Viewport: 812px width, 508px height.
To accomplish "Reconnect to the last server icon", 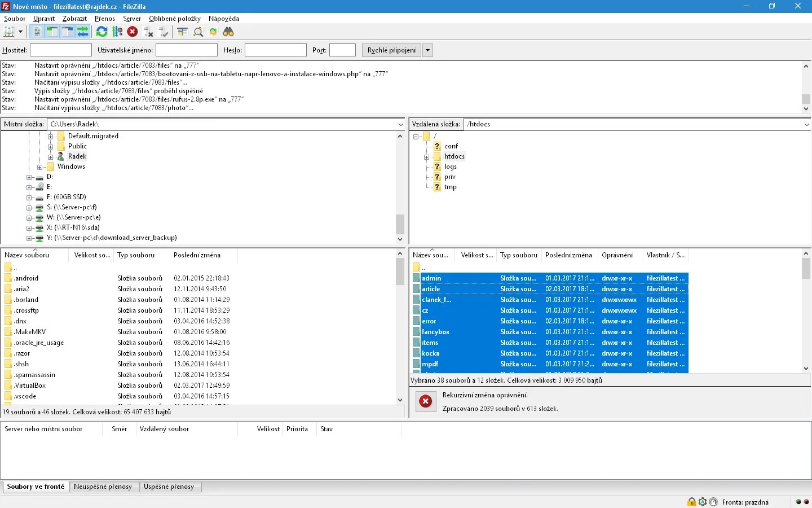I will 164,32.
